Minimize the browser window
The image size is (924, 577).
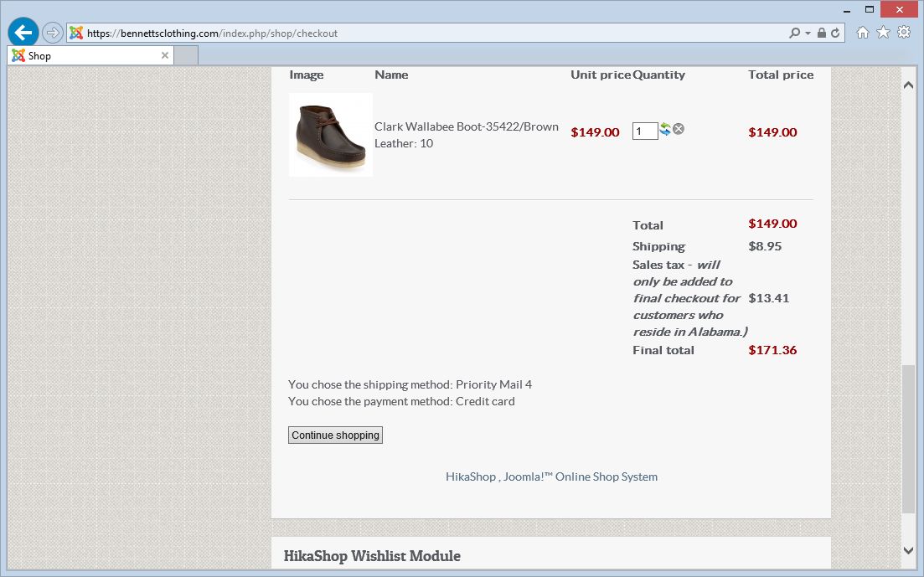point(847,10)
